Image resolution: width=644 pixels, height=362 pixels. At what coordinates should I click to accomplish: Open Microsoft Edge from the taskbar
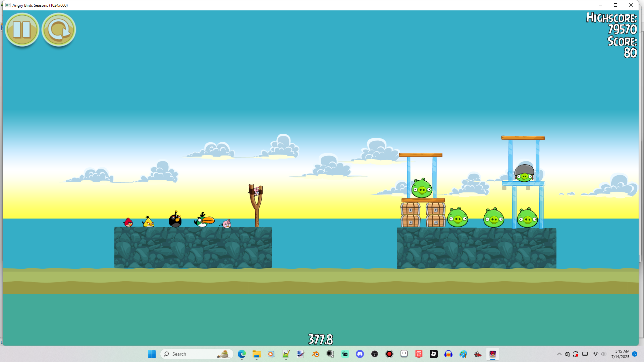pyautogui.click(x=242, y=354)
